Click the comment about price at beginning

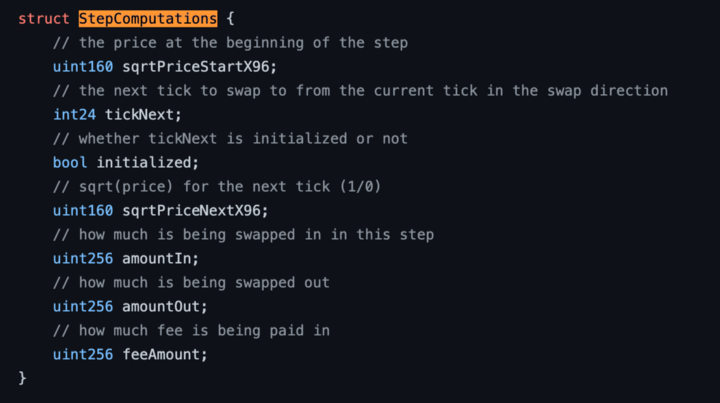[x=230, y=43]
